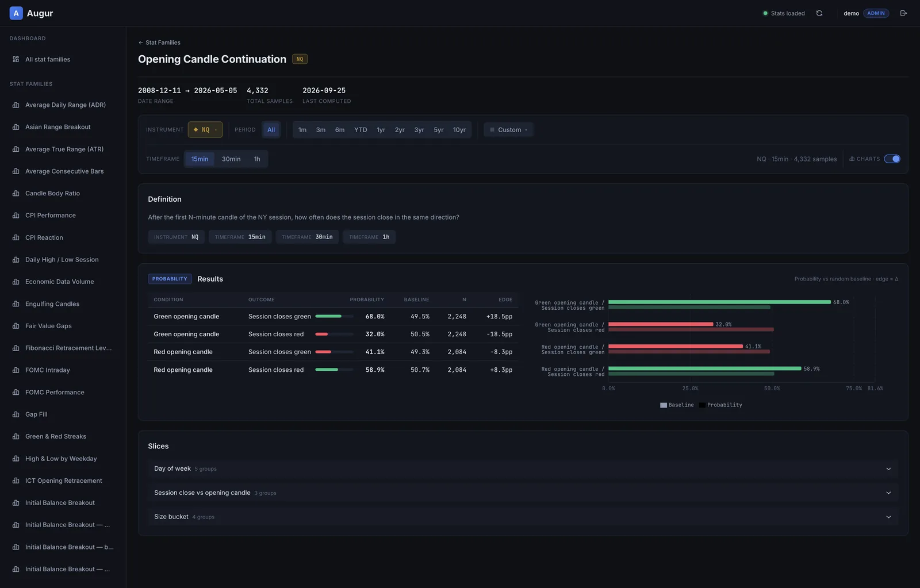Expand the Day of week slice
The height and width of the screenshot is (588, 920).
pos(523,469)
